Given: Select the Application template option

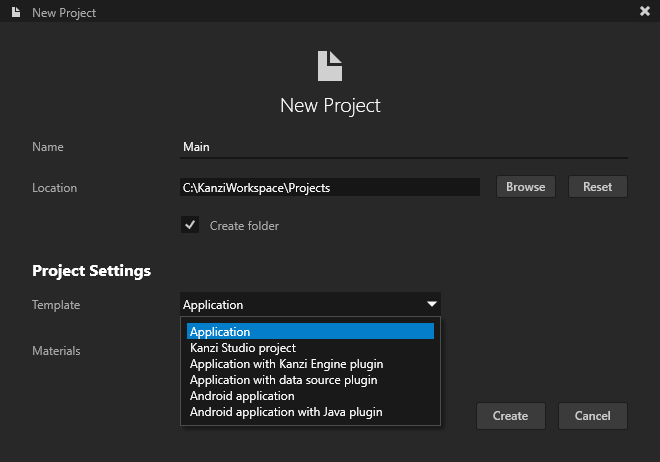Looking at the screenshot, I should tap(310, 332).
